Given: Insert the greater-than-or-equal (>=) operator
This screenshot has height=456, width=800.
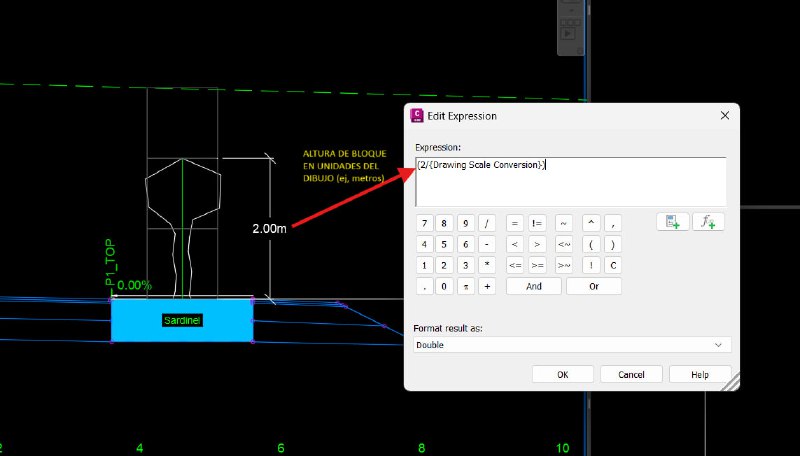Looking at the screenshot, I should (537, 265).
